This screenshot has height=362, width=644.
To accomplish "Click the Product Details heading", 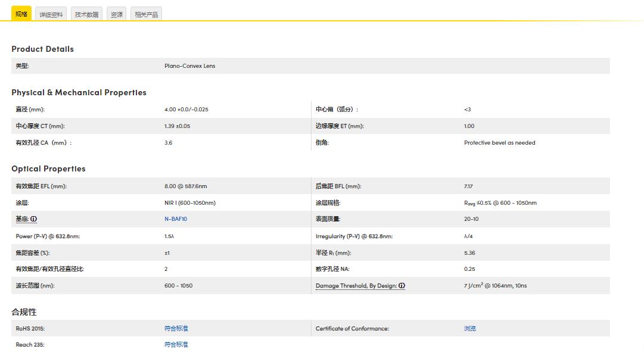I will point(42,49).
